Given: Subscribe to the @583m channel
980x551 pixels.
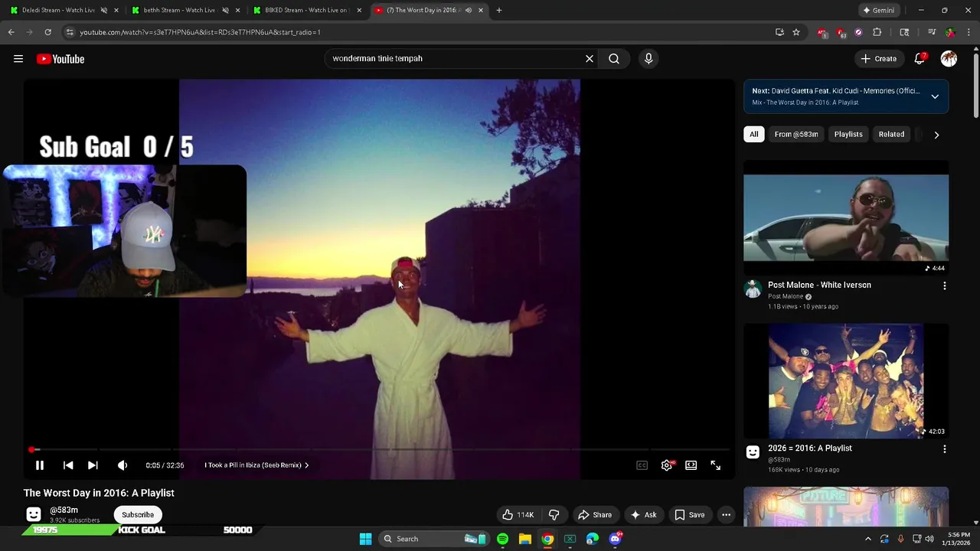Looking at the screenshot, I should (x=138, y=515).
